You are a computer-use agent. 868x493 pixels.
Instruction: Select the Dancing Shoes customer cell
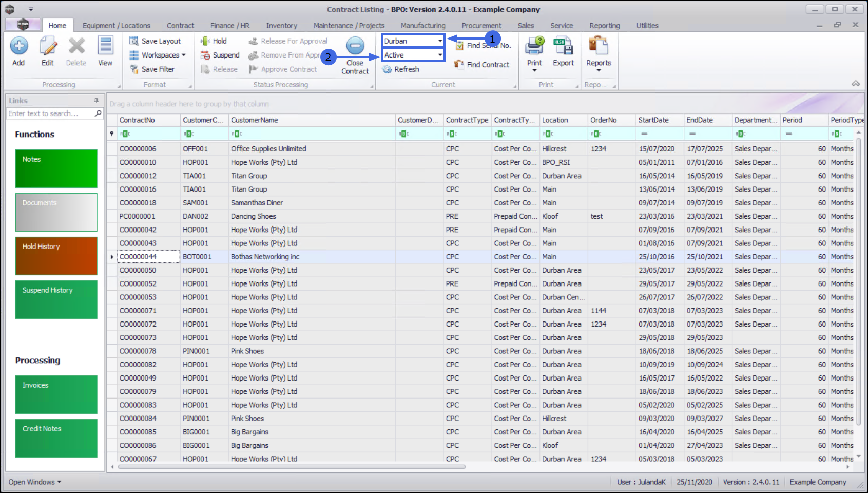[x=312, y=216]
